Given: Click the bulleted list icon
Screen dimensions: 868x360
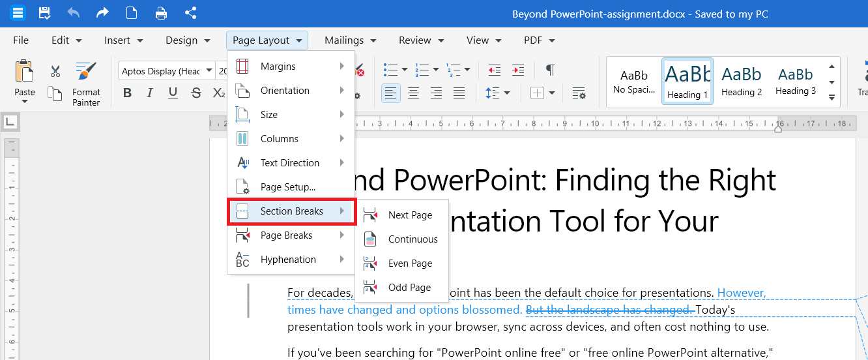Looking at the screenshot, I should 391,70.
